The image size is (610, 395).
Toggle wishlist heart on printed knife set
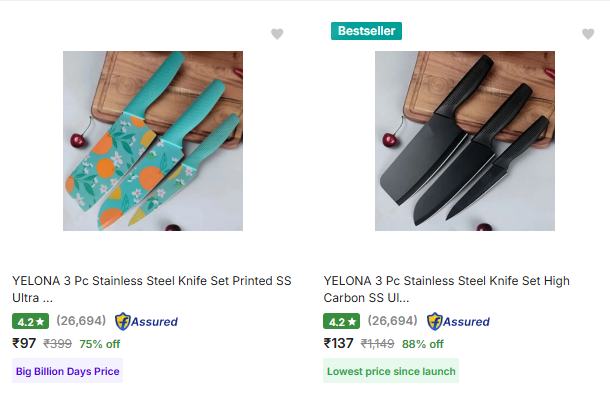pos(277,34)
